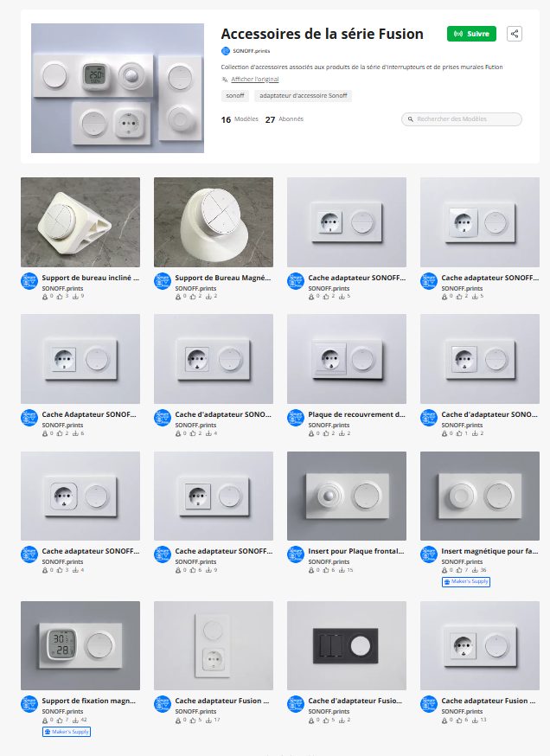The height and width of the screenshot is (756, 550).
Task: Click the Maker's Supply badge under Insert magnétique
Action: point(466,582)
